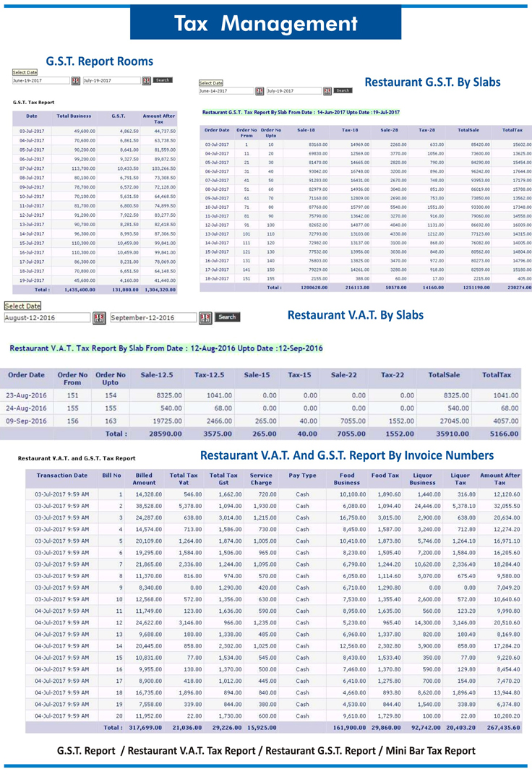Click the 'G.S.T. Report Rooms' heading
Image resolution: width=532 pixels, height=774 pixels.
(x=99, y=61)
